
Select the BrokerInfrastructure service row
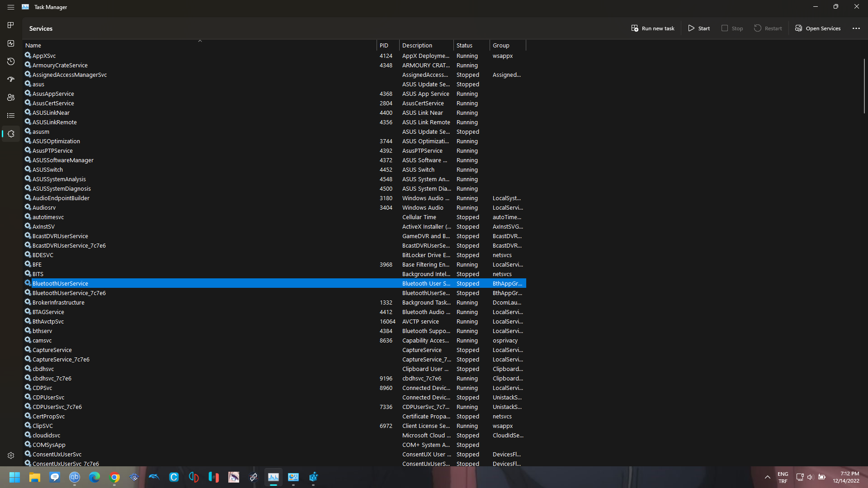[x=58, y=303]
